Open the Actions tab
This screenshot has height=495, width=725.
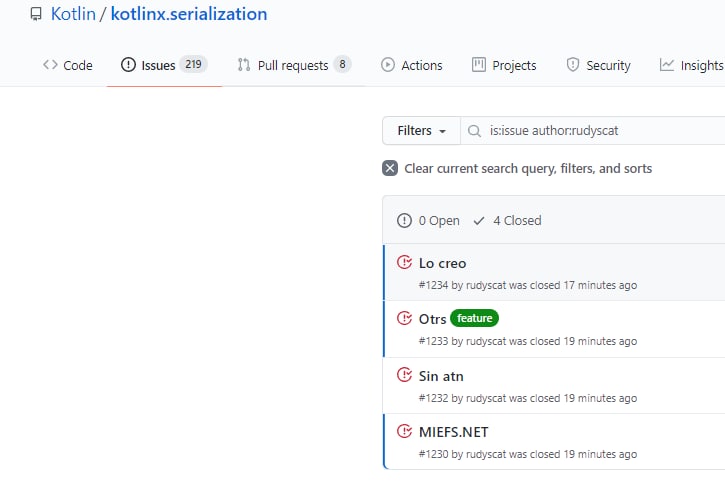point(412,65)
